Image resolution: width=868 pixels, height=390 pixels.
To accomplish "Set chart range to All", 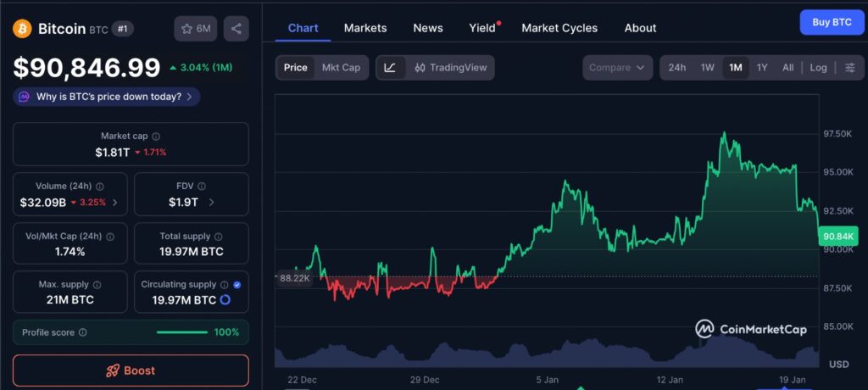I will [788, 68].
